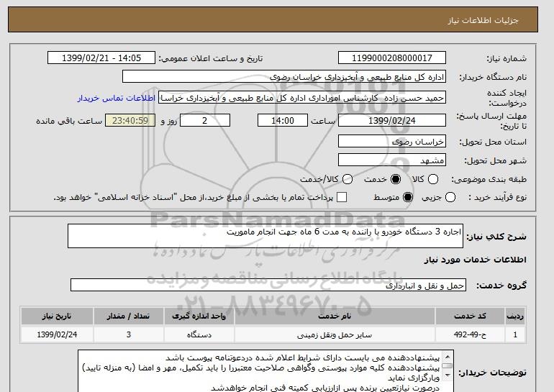
Task: Click the گروه خدمت label
Action: click(501, 286)
